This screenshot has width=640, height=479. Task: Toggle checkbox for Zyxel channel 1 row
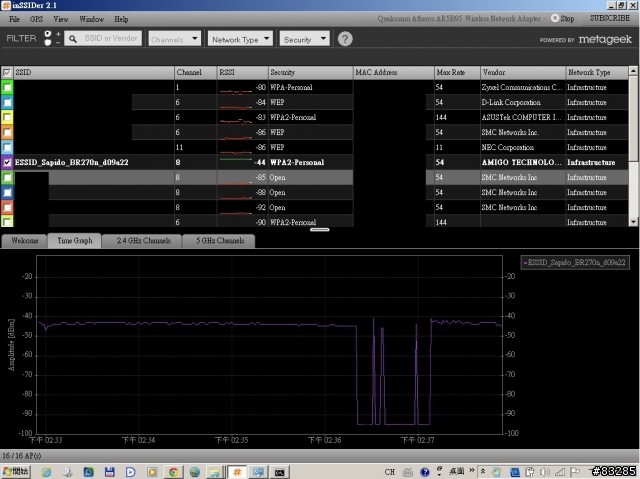point(7,87)
